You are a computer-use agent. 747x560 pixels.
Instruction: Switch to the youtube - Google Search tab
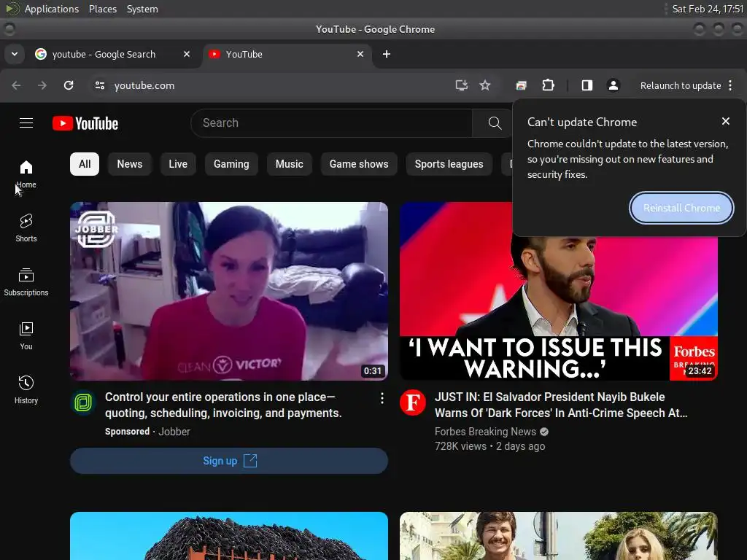click(x=113, y=54)
